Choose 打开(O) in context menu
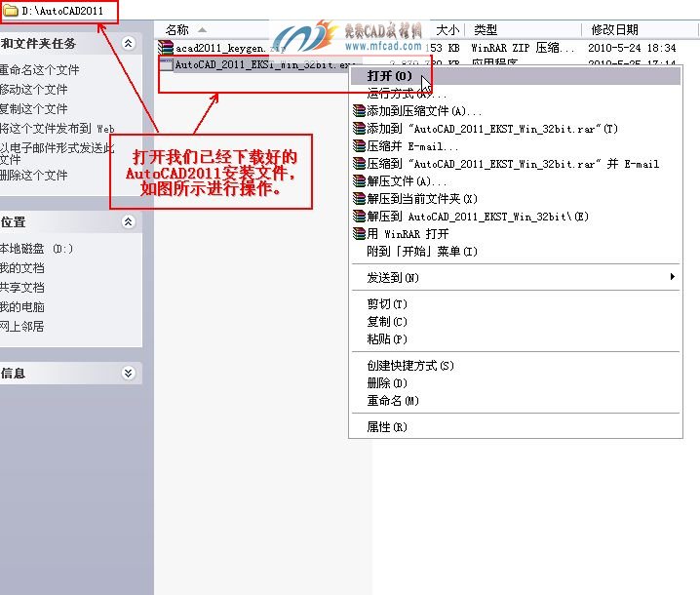 516,76
